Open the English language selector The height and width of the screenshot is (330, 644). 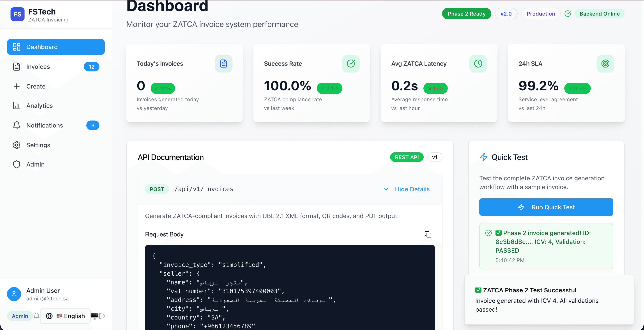pyautogui.click(x=65, y=316)
